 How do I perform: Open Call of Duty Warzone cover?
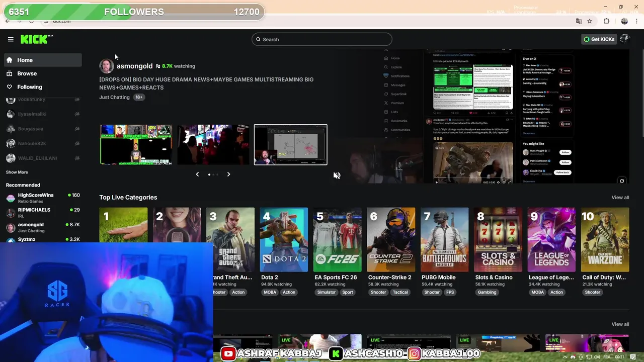(605, 239)
